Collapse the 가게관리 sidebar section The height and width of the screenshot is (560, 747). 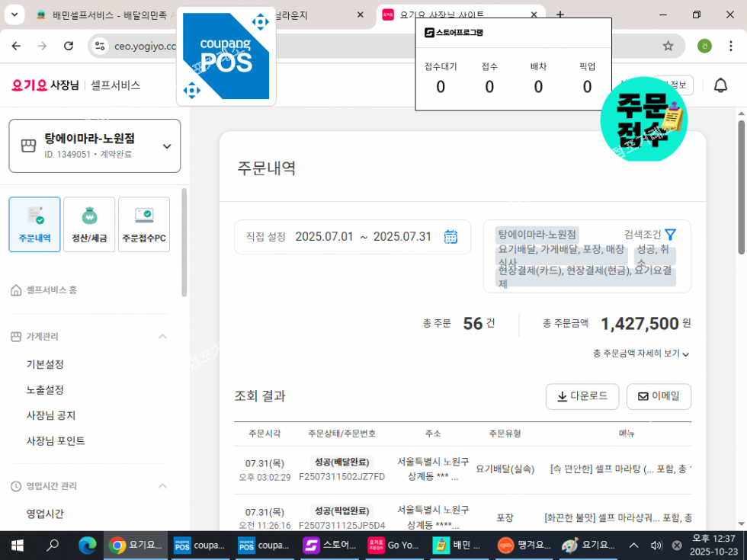click(162, 337)
